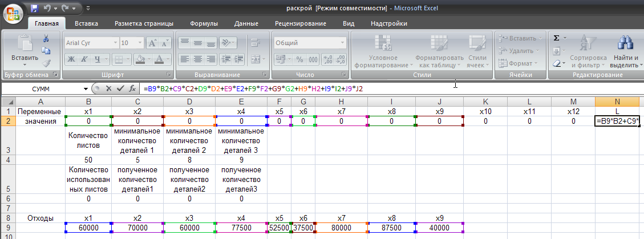Decrease indent in the alignment group
This screenshot has width=644, height=239.
226,58
